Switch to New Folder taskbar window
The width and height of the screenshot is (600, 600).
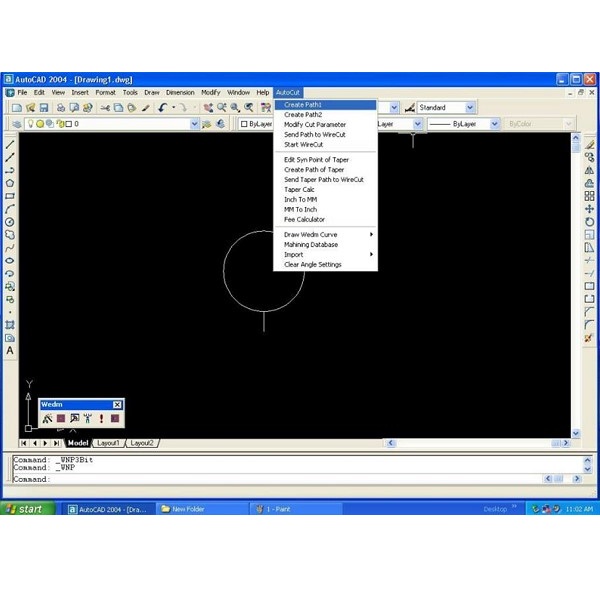[202, 509]
